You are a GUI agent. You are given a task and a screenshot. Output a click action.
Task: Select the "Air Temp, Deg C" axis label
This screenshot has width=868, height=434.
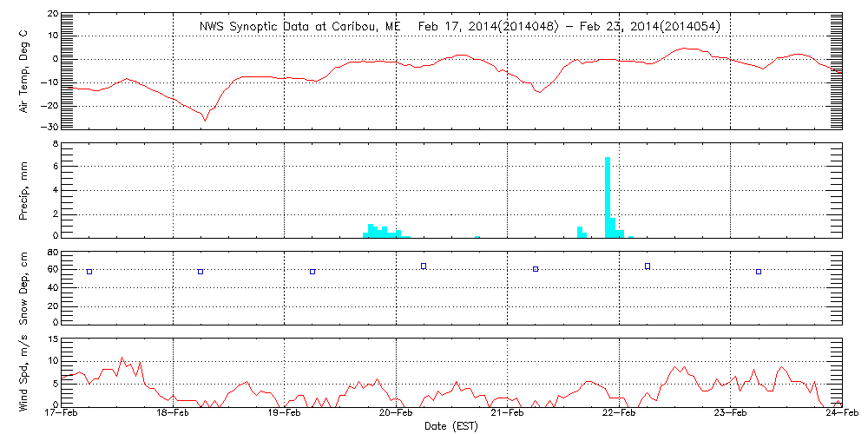[23, 71]
